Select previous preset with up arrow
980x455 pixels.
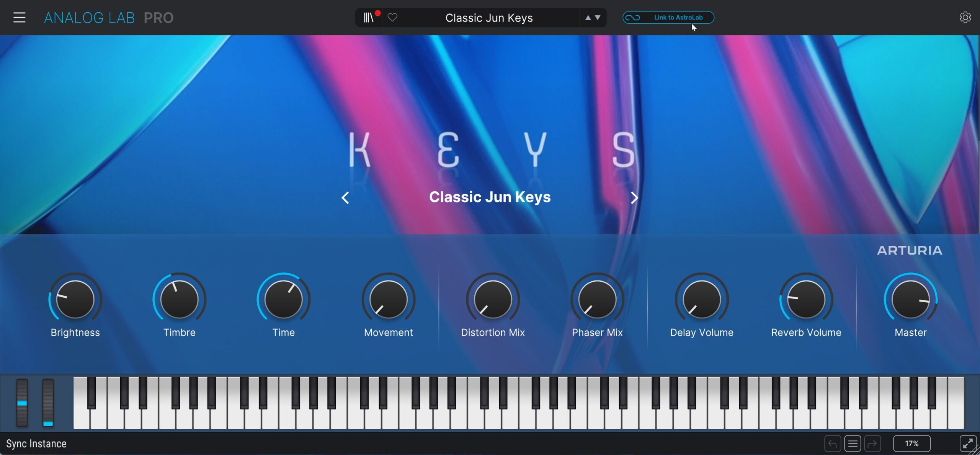coord(588,18)
